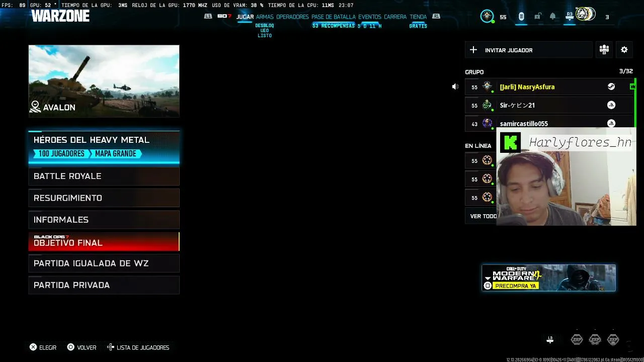Image resolution: width=644 pixels, height=362 pixels.
Task: Click the Invitar Jugador button
Action: coord(529,50)
